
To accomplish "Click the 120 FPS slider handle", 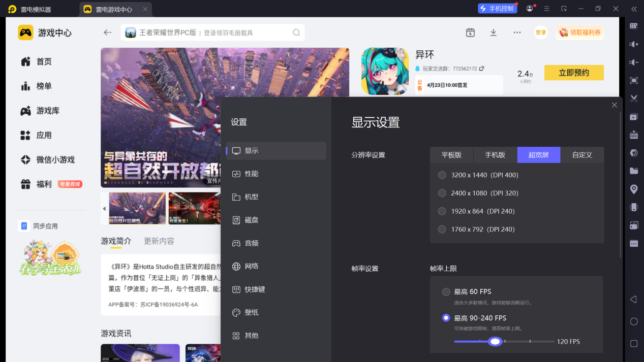I will pyautogui.click(x=495, y=341).
